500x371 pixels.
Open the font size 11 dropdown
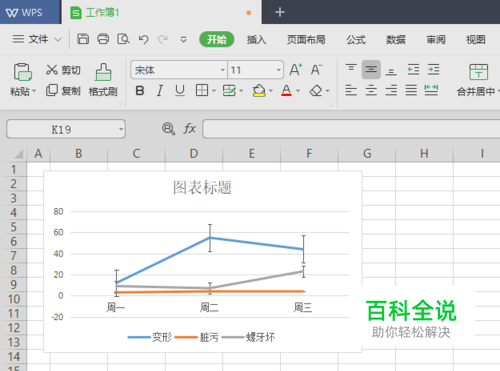tap(278, 70)
